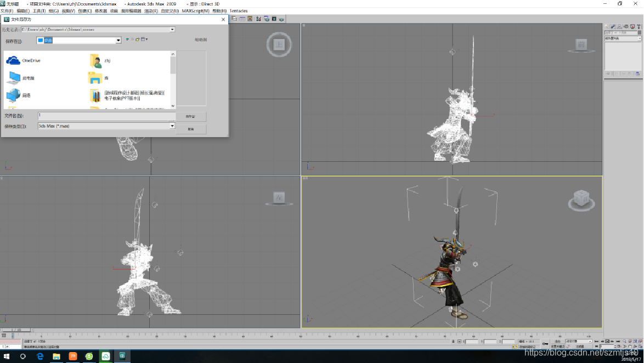Click the perspective viewport ViewCube
This screenshot has height=363, width=644.
(581, 200)
